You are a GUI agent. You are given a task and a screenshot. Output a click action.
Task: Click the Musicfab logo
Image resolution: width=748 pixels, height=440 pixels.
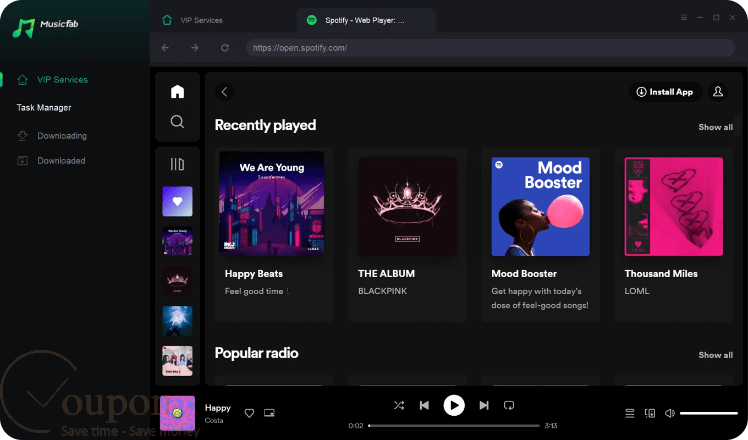45,28
